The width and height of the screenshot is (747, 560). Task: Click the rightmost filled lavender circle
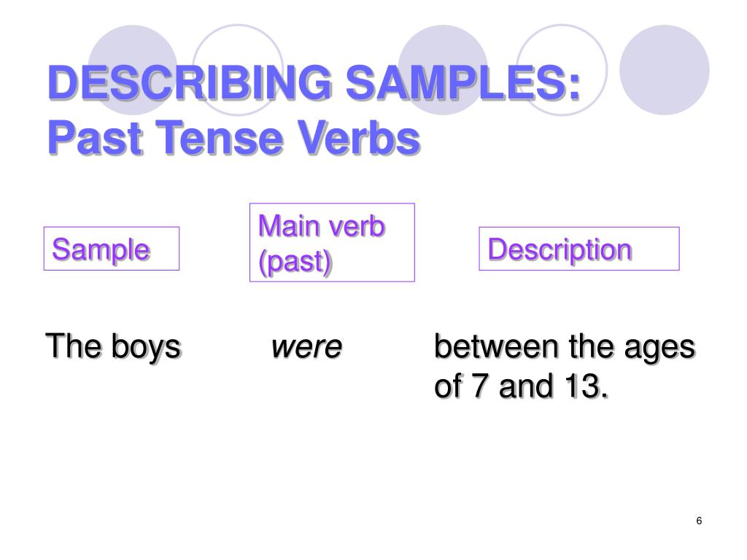[x=664, y=70]
